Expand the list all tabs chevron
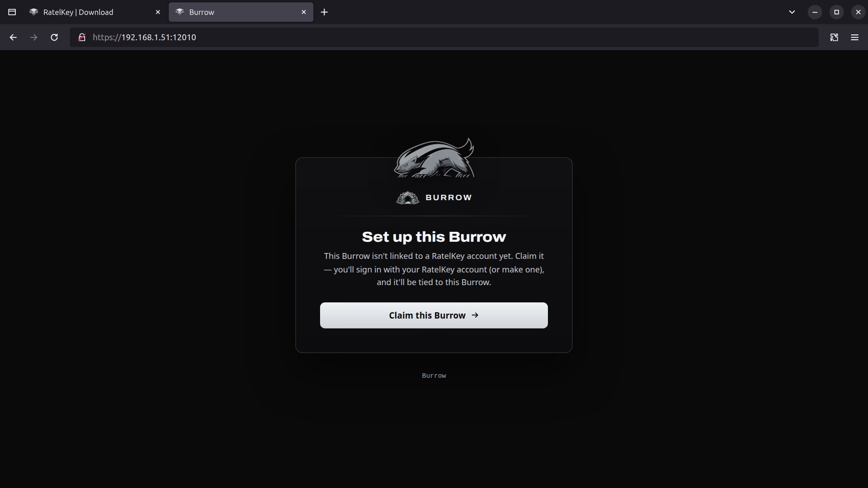The width and height of the screenshot is (868, 488). coord(792,12)
